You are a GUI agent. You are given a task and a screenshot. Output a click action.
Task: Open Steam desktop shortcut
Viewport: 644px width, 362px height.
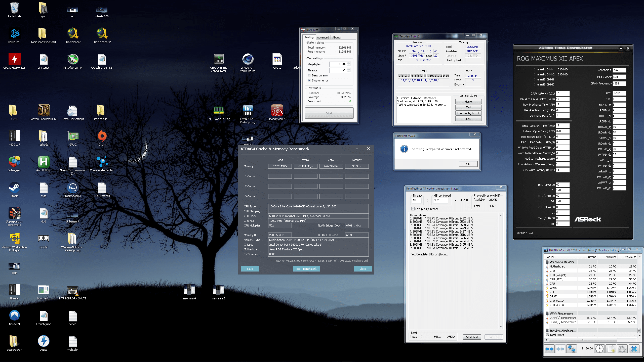point(14,188)
